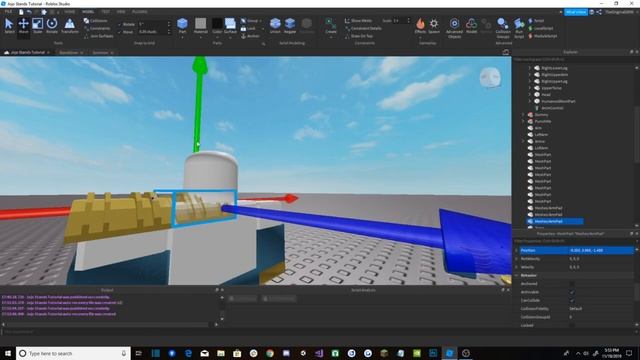Screen dimensions: 640x360
Task: Toggle the Collisions option
Action: (x=96, y=21)
